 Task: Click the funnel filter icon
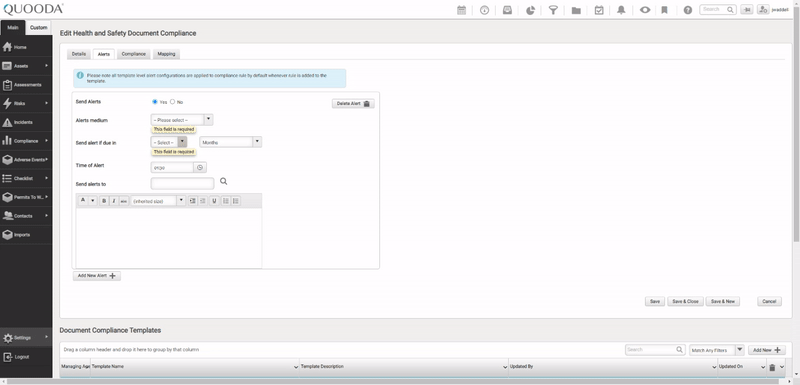[x=553, y=10]
